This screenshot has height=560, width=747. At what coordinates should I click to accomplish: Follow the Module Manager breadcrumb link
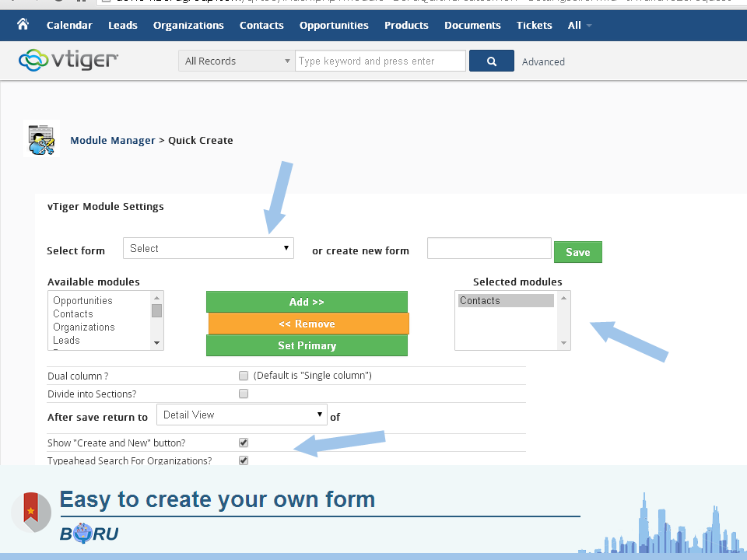[113, 141]
